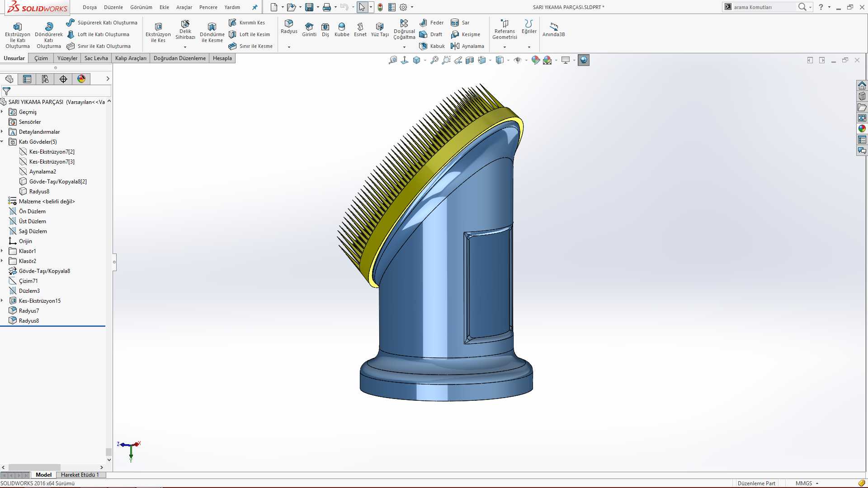Switch to Hareket Etüdü 1 tab
The height and width of the screenshot is (488, 868).
tap(80, 475)
